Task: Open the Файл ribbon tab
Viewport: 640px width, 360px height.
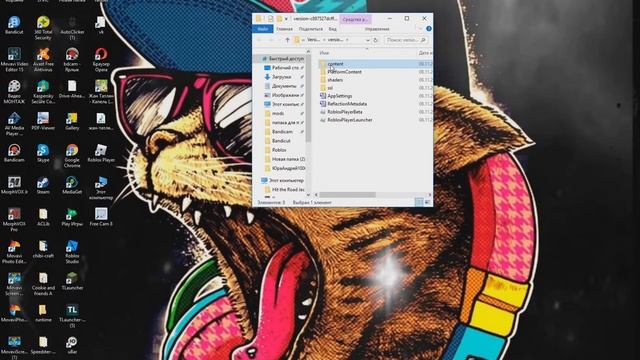Action: point(263,29)
